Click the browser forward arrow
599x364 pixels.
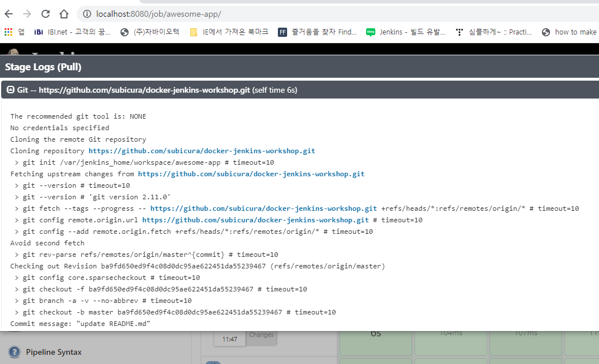pyautogui.click(x=27, y=14)
